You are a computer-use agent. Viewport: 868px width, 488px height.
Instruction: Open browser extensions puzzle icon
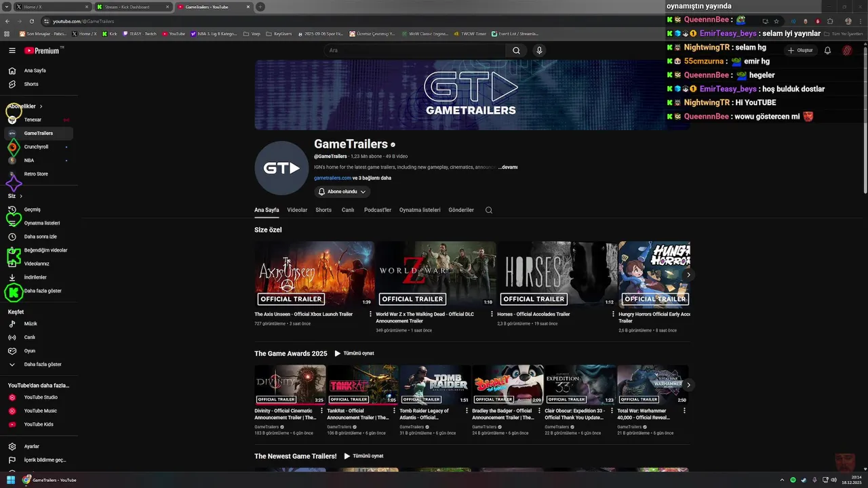pyautogui.click(x=830, y=21)
